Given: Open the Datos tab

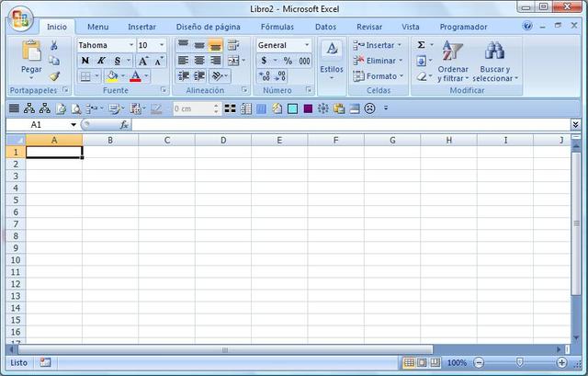Looking at the screenshot, I should 325,27.
